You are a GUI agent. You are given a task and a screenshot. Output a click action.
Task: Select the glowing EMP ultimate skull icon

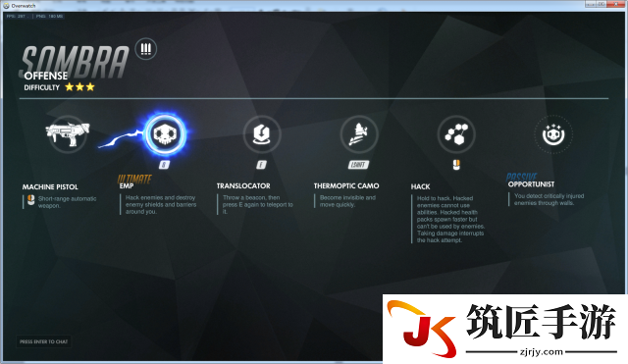click(x=165, y=134)
